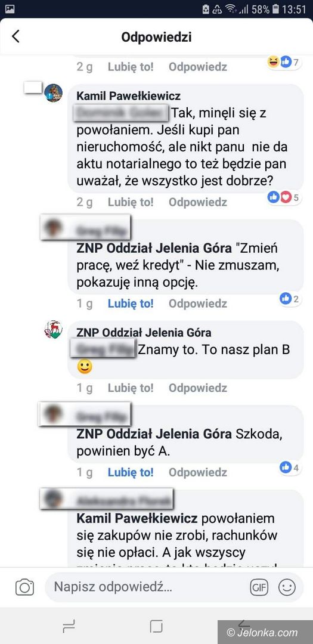This screenshot has width=313, height=644.
Task: View reactions with 5 likes and hearts
Action: click(x=284, y=197)
